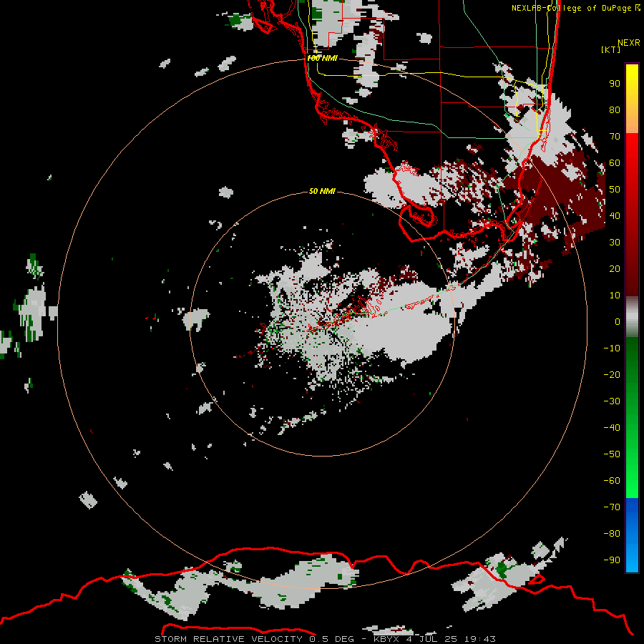Click the -40 scale label
Screen dimensions: 644x644
click(x=612, y=428)
